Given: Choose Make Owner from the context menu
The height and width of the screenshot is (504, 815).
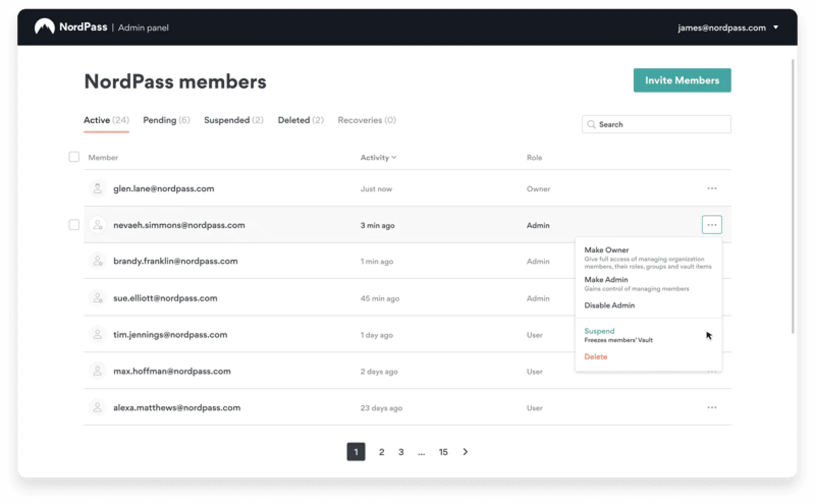Looking at the screenshot, I should 606,250.
